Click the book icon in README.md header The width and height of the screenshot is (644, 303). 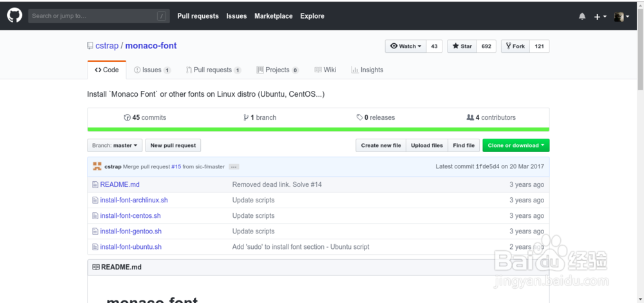click(96, 268)
